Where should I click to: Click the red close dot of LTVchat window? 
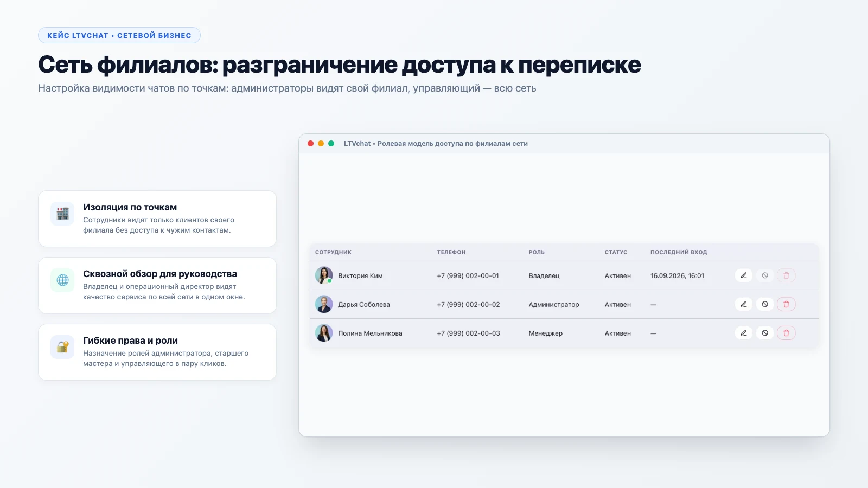click(x=310, y=144)
